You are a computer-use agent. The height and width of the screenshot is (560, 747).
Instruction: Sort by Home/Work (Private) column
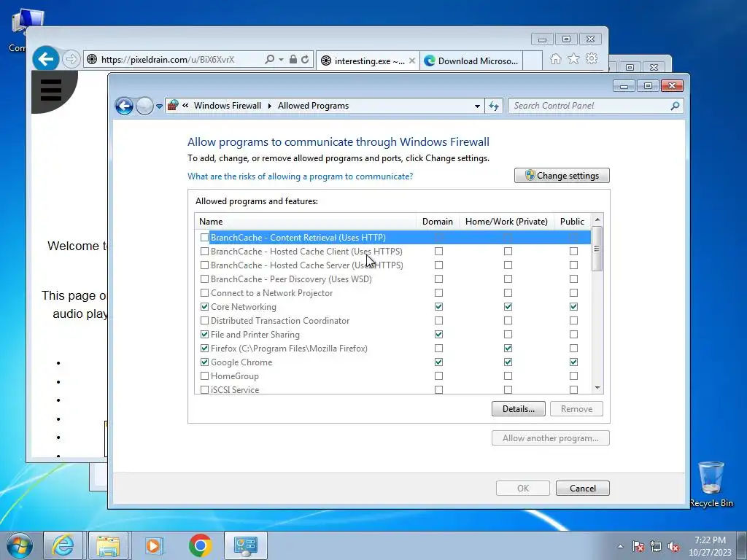tap(506, 222)
